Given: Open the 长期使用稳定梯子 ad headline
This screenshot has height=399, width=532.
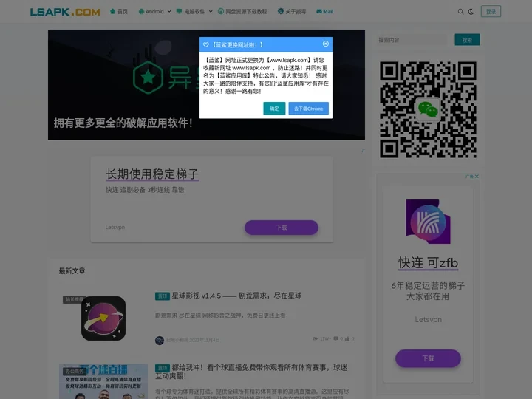Looking at the screenshot, I should (x=152, y=174).
